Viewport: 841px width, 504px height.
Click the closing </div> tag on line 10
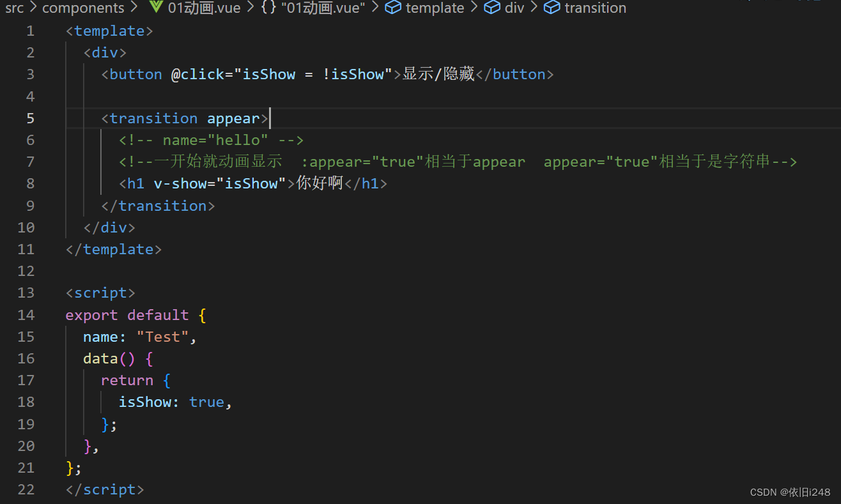click(109, 227)
